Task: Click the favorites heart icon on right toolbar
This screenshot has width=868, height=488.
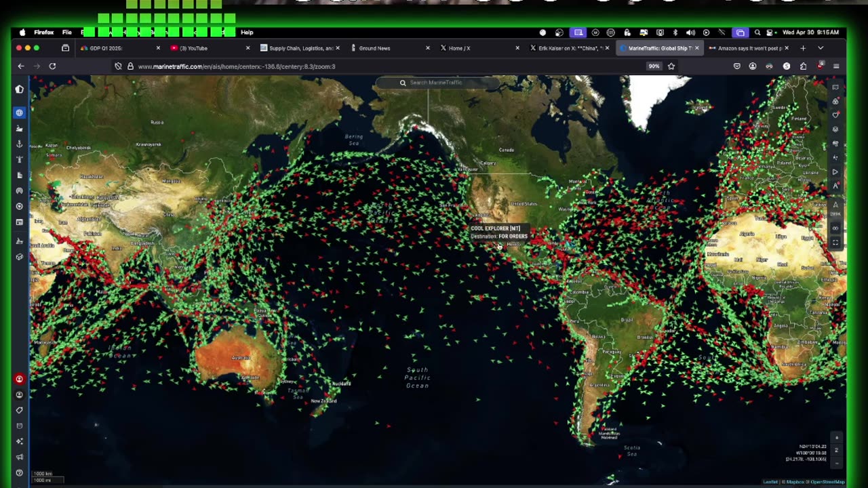Action: 835,115
